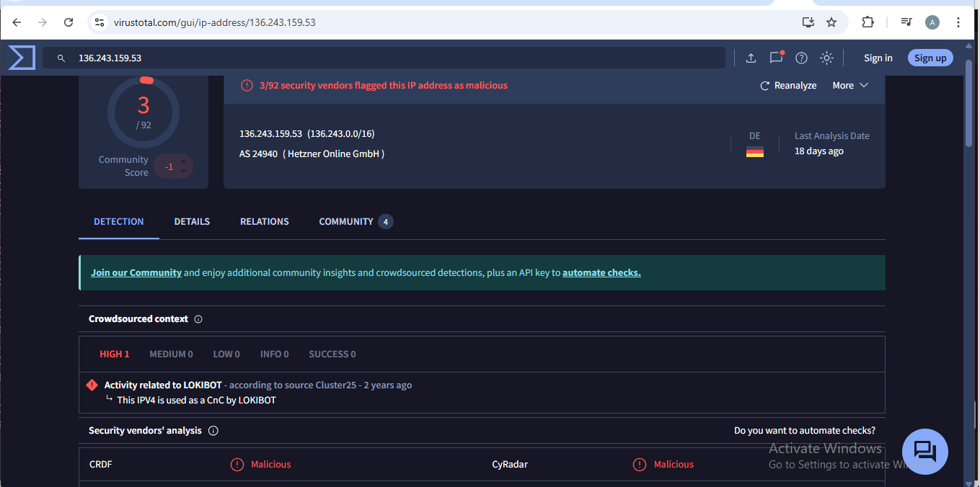Click the 18 days ago analysis date
Viewport: 980px width, 487px height.
819,151
